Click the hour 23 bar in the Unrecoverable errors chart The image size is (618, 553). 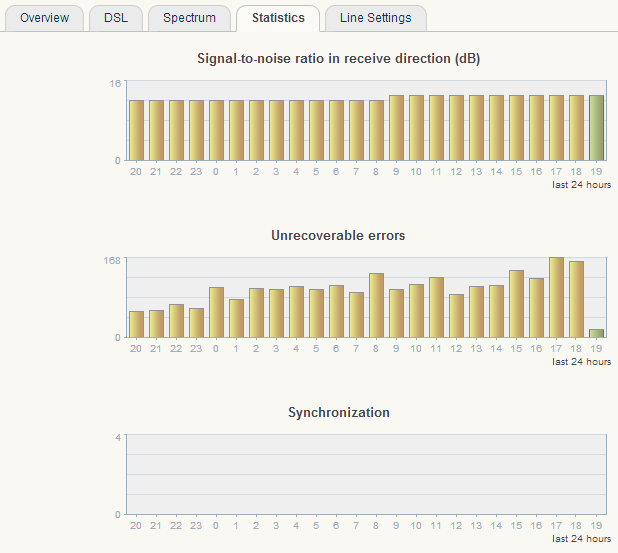pos(196,323)
